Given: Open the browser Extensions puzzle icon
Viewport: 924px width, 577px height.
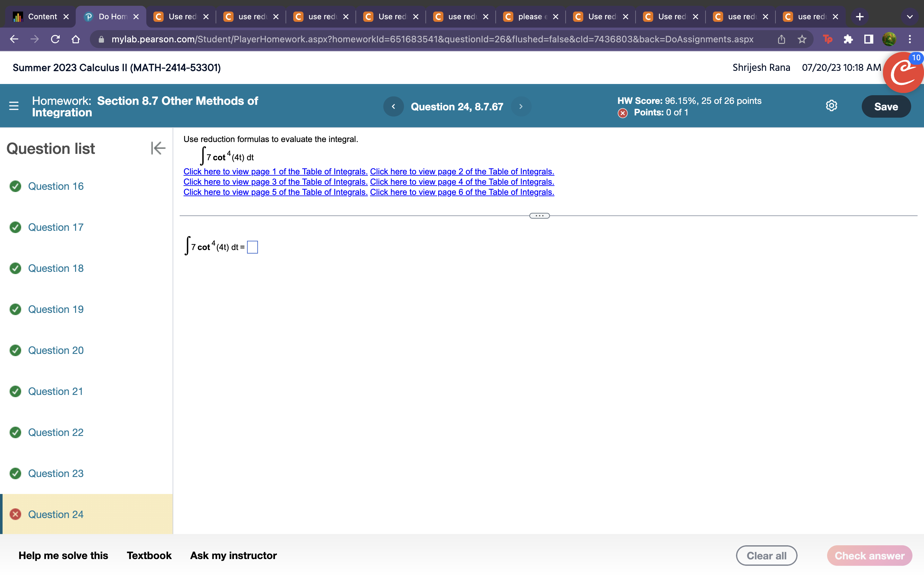Looking at the screenshot, I should point(848,39).
